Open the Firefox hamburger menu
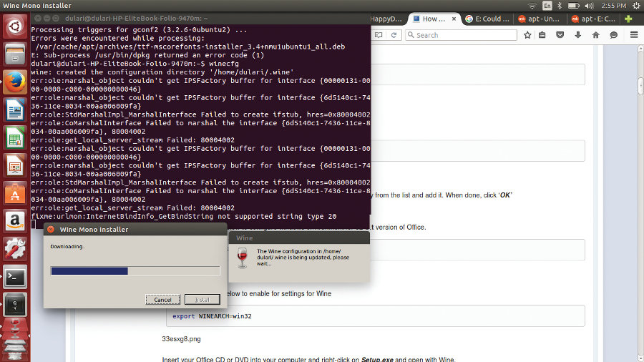The height and width of the screenshot is (362, 644). pyautogui.click(x=634, y=35)
